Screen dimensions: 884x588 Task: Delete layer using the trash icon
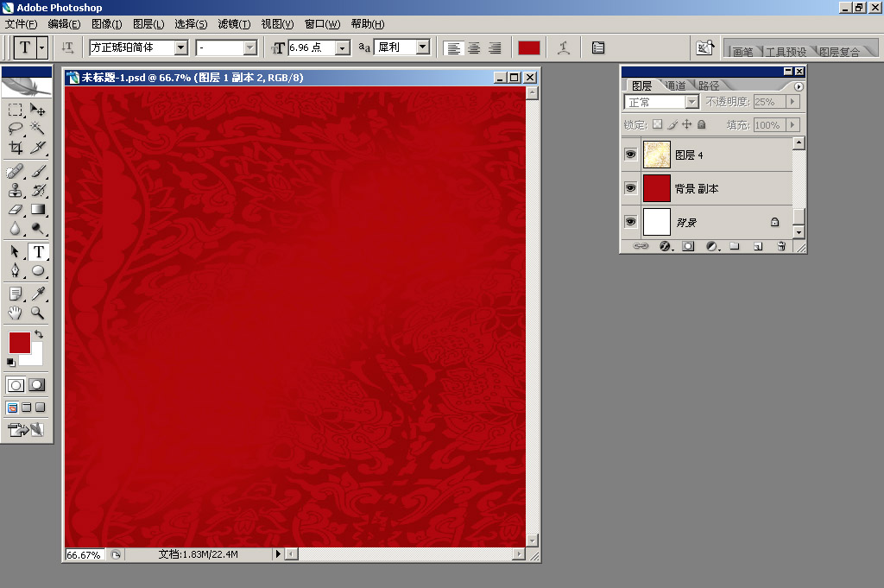781,246
